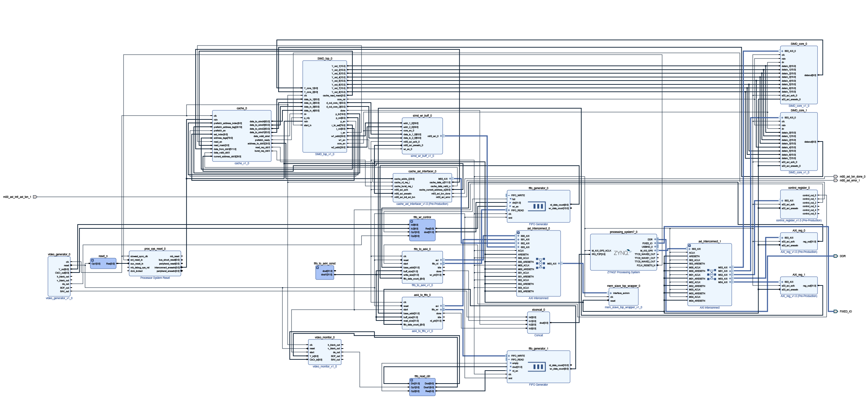Image resolution: width=868 pixels, height=413 pixels.
Task: Expand FIFO_READ interface on fifo_generator_0
Action: pyautogui.click(x=509, y=211)
